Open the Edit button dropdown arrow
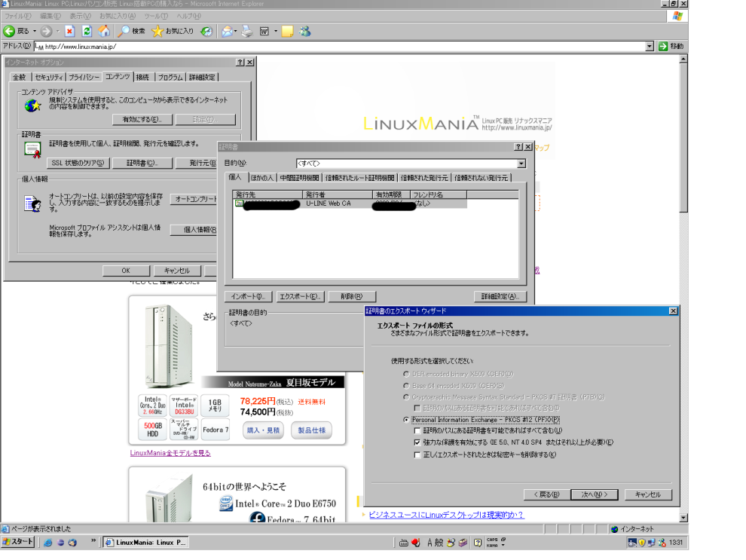This screenshot has height=560, width=746. (276, 32)
